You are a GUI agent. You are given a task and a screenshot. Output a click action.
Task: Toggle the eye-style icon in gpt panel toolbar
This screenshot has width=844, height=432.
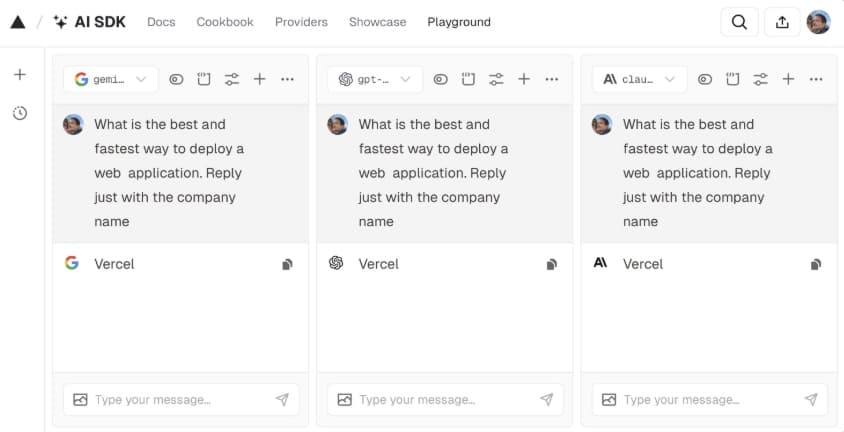[440, 80]
